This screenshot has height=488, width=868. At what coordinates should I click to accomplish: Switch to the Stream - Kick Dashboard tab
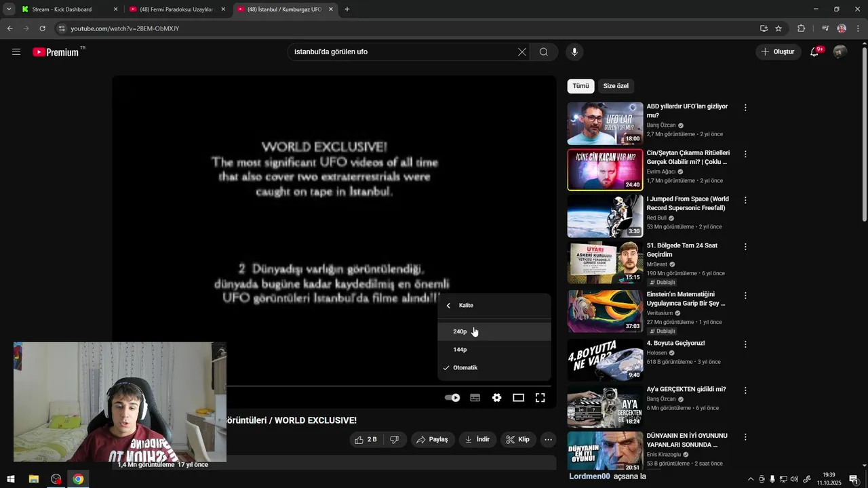click(x=68, y=9)
